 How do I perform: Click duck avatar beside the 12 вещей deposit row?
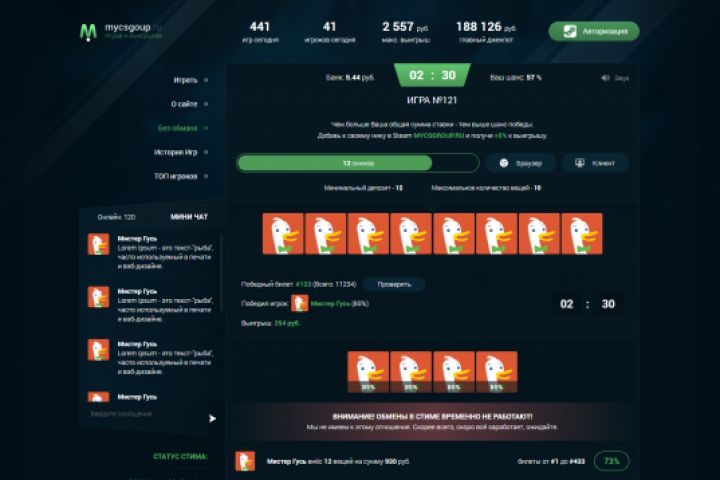click(x=245, y=461)
